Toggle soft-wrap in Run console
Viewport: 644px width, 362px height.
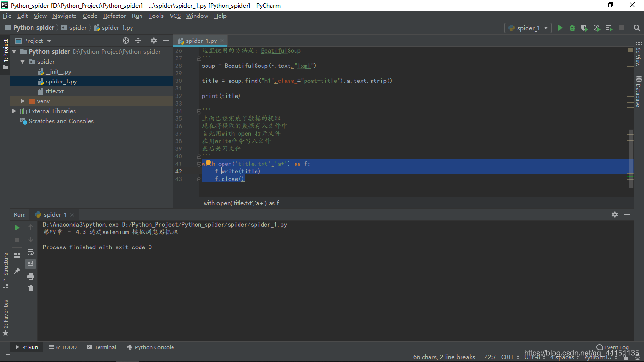pyautogui.click(x=31, y=252)
